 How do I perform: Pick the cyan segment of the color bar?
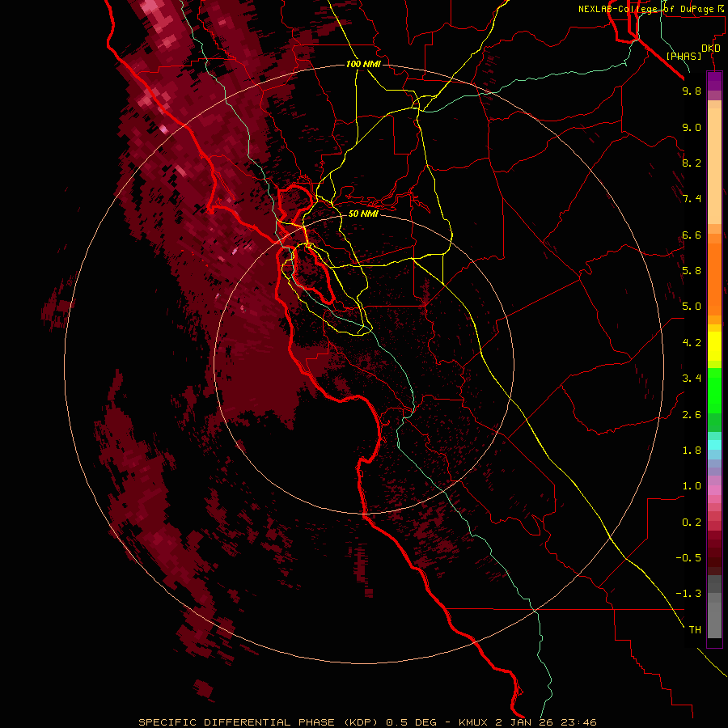click(714, 445)
